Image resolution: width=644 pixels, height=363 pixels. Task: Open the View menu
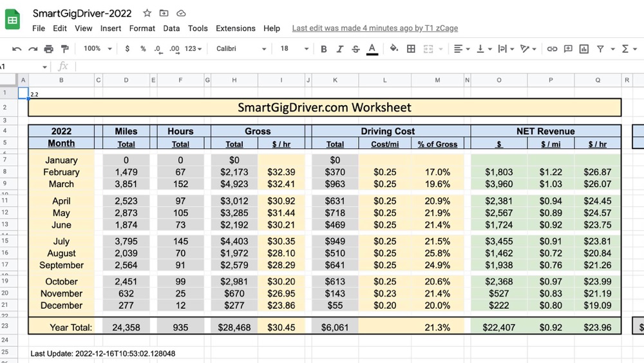(x=83, y=28)
